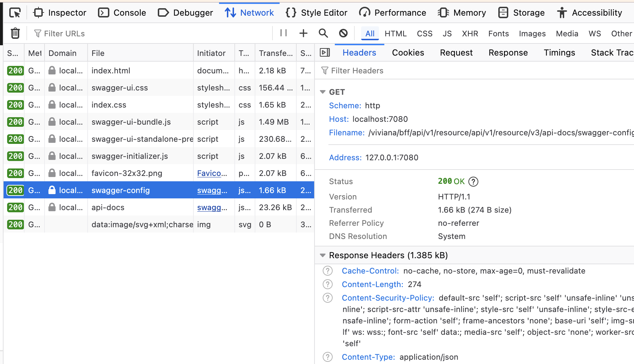Open the Inspector panel
Viewport: 634px width, 364px height.
59,13
